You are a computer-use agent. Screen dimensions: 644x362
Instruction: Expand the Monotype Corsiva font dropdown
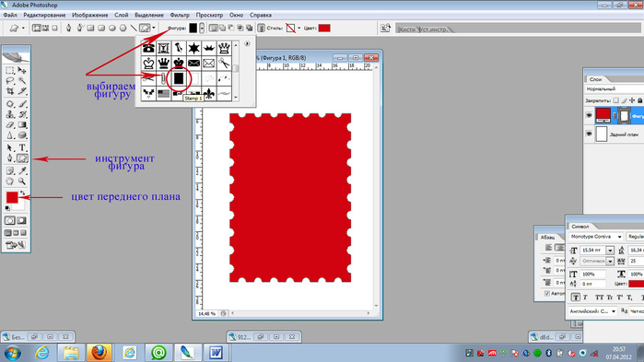(619, 237)
